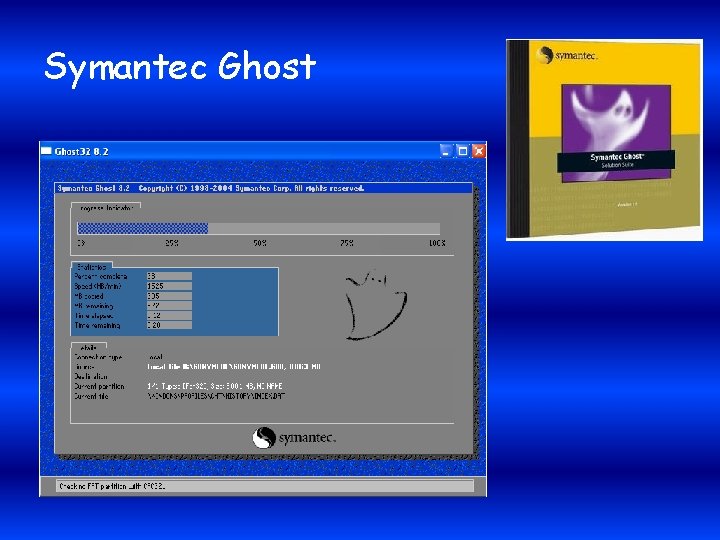Click the Speed value 1525 field
This screenshot has width=720, height=540.
point(169,286)
